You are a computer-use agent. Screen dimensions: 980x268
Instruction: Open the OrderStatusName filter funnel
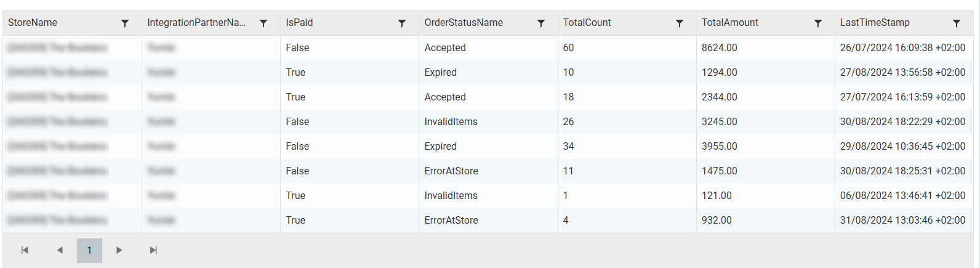[541, 23]
